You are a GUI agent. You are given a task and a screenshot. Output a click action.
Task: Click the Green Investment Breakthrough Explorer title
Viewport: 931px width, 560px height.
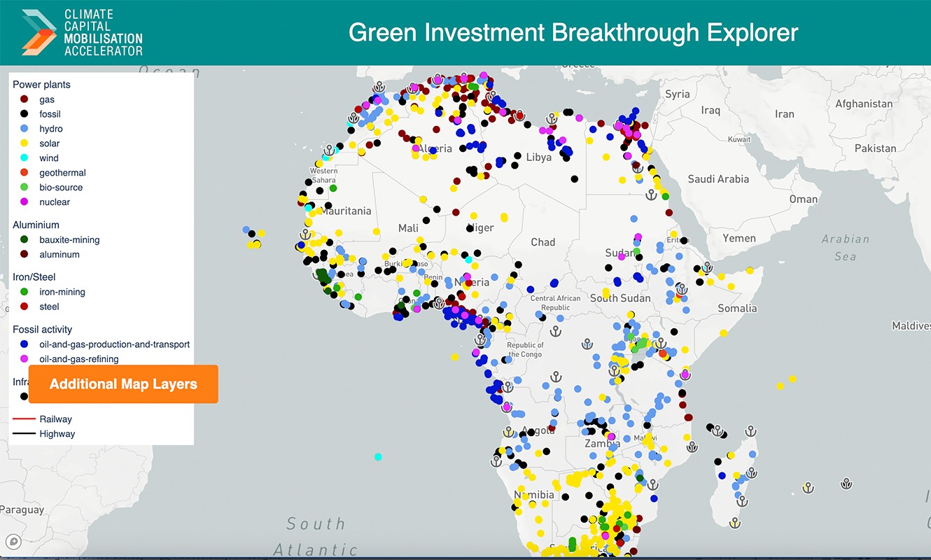pyautogui.click(x=573, y=33)
